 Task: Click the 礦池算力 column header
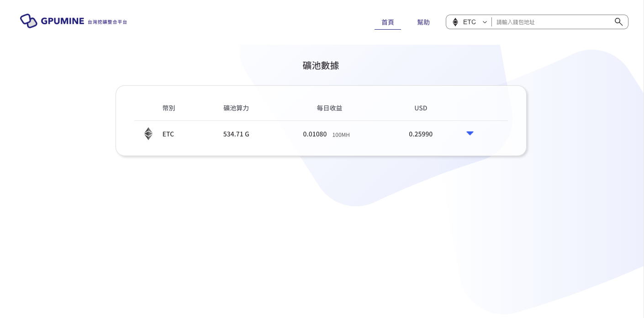pos(236,108)
